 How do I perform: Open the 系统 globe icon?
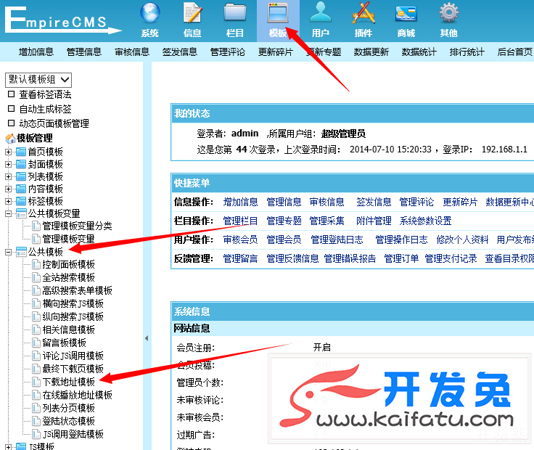point(150,13)
